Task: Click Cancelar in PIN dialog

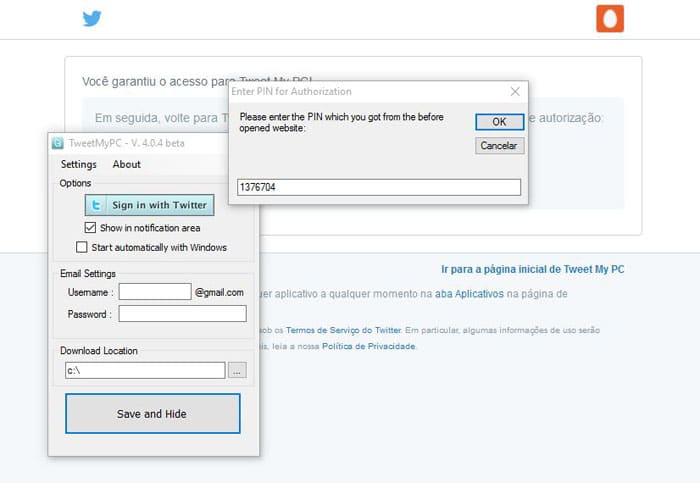Action: click(x=500, y=146)
